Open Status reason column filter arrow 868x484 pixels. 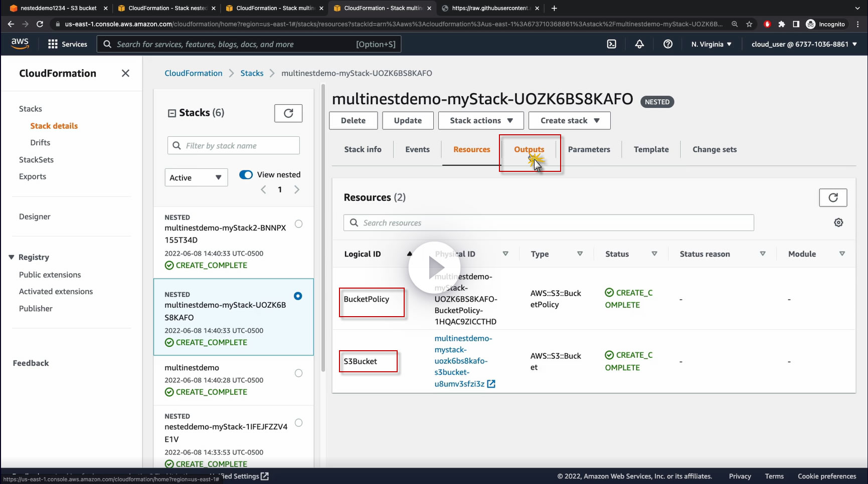tap(763, 254)
